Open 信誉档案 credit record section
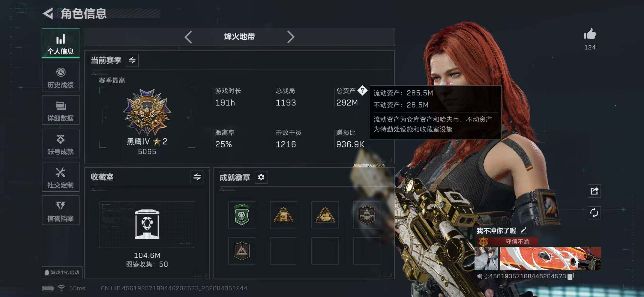Image resolution: width=644 pixels, height=297 pixels. [x=60, y=210]
